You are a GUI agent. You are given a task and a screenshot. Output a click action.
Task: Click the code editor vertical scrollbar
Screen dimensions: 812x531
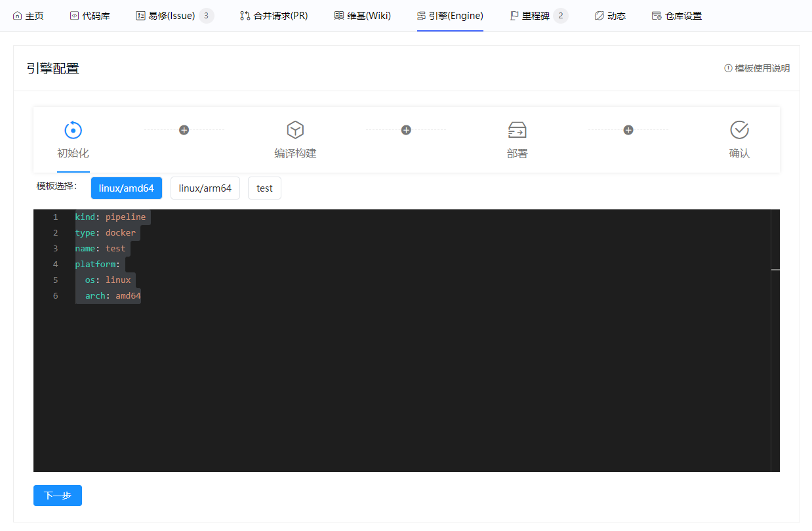775,341
